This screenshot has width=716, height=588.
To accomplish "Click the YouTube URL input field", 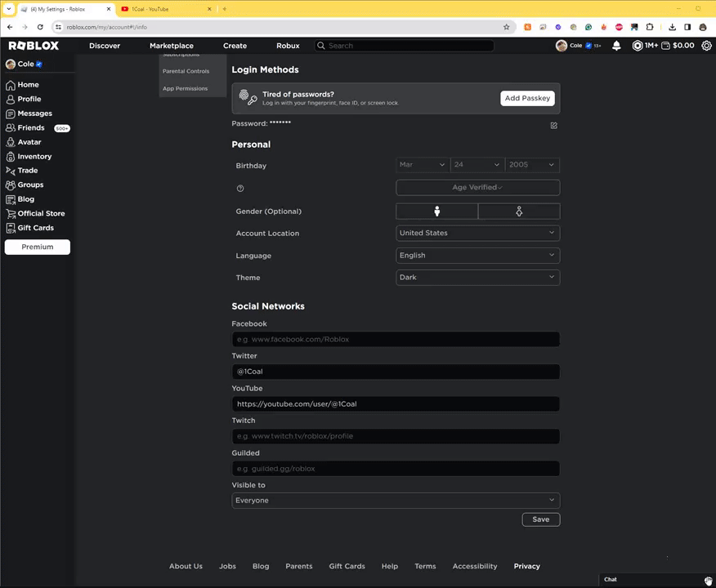I will coord(396,403).
